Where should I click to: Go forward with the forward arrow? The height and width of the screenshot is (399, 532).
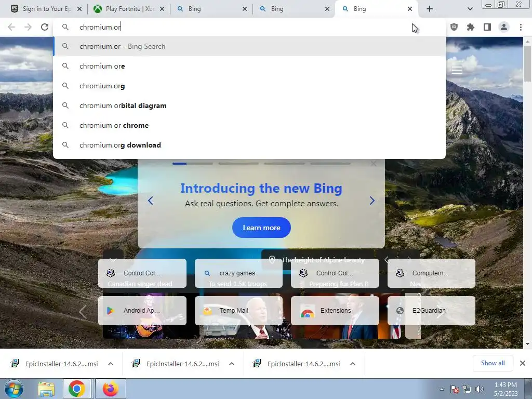click(28, 27)
